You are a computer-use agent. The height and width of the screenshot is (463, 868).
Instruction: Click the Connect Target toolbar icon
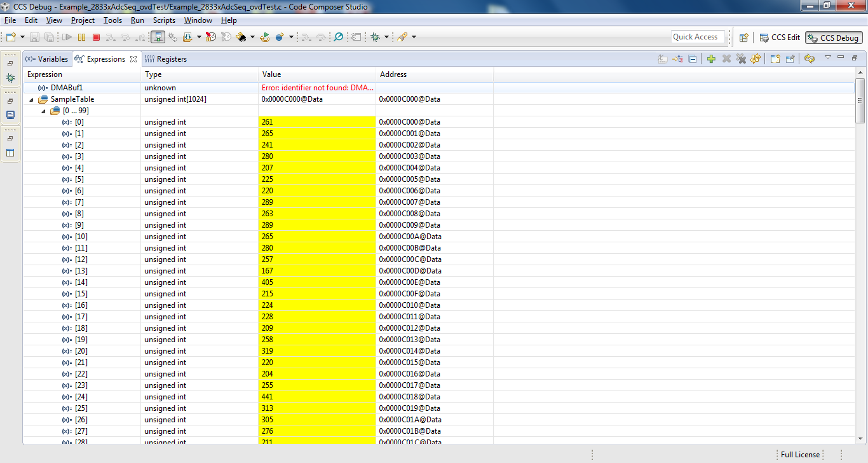158,38
